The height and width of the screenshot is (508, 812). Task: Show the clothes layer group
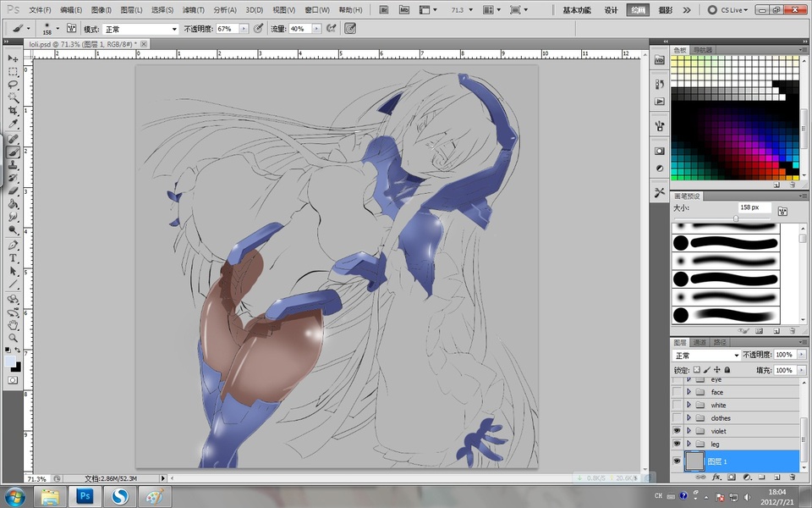click(677, 418)
